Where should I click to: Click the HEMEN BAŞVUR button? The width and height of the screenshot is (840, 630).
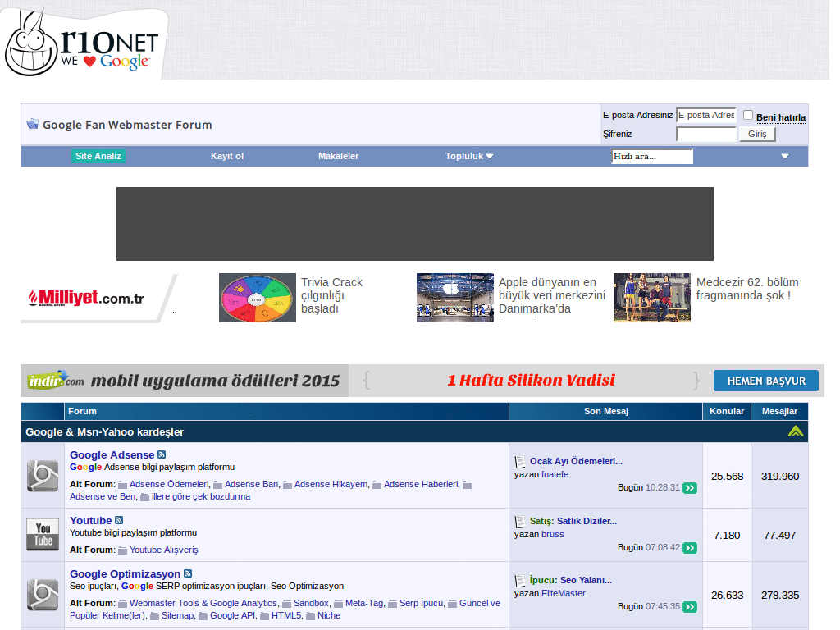tap(766, 381)
